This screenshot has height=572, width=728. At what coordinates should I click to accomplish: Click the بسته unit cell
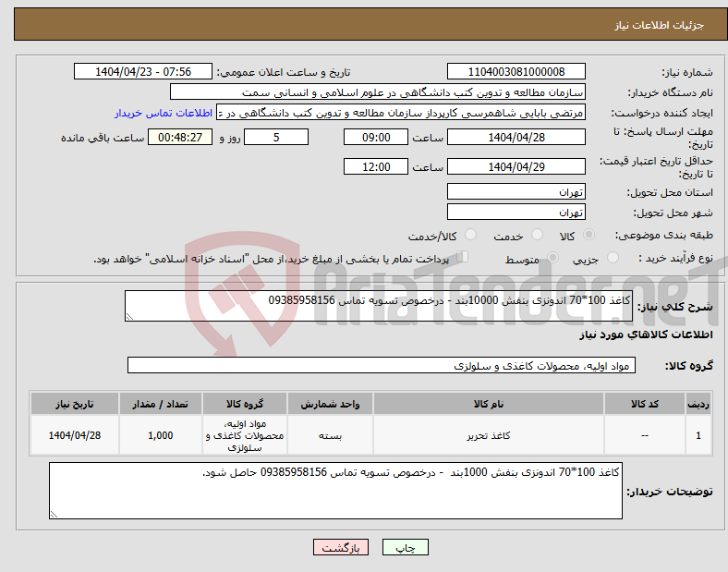pos(330,435)
